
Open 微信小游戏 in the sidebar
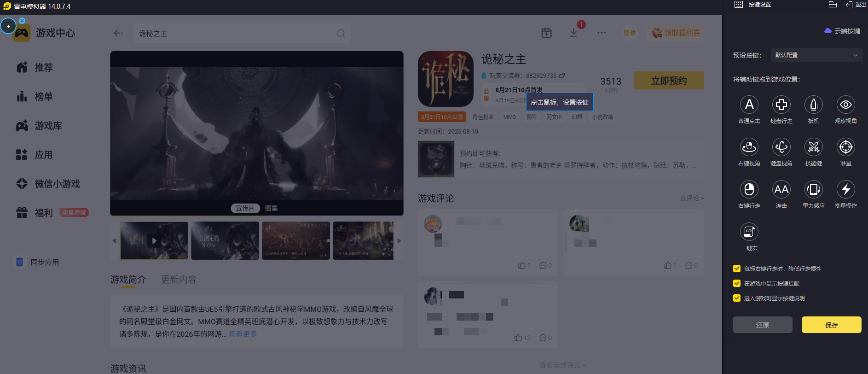click(48, 184)
